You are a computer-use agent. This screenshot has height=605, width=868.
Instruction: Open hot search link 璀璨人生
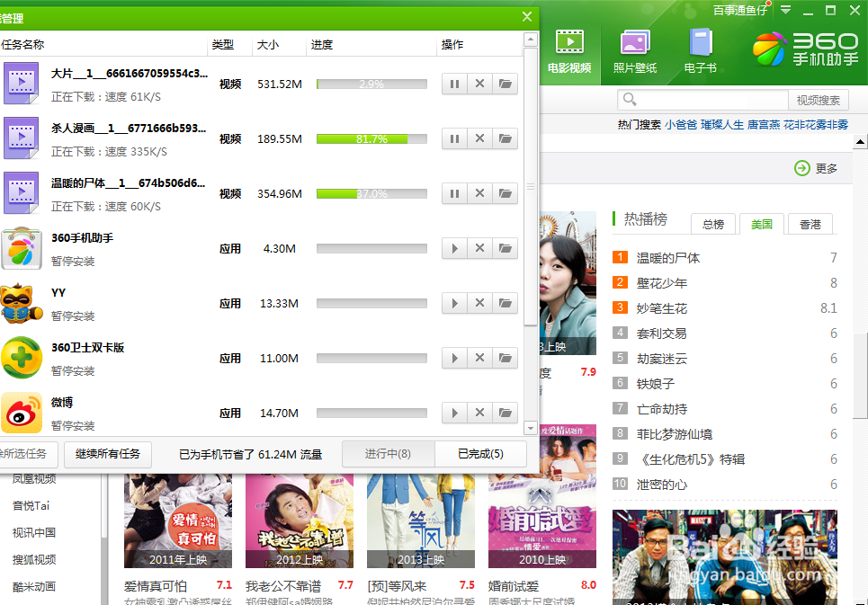pos(722,125)
